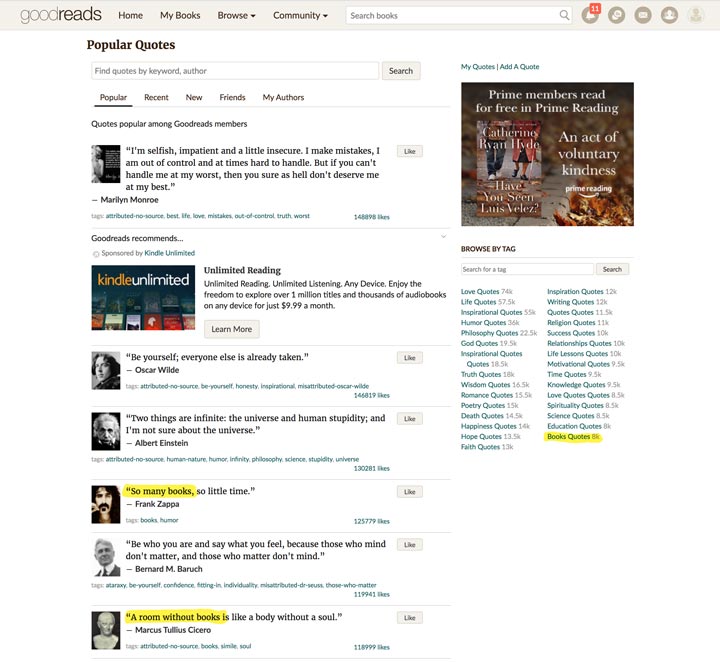Click the misattributed-oscar-wilde tag

point(333,386)
